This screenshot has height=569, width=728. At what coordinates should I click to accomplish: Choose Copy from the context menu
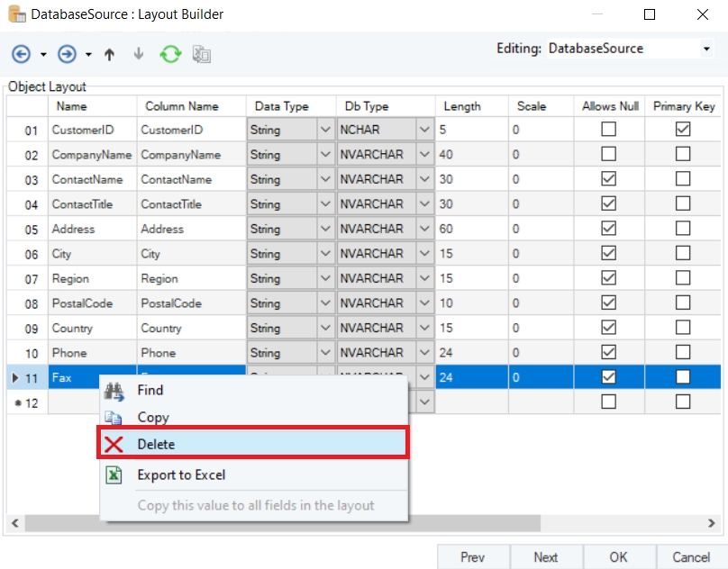153,418
